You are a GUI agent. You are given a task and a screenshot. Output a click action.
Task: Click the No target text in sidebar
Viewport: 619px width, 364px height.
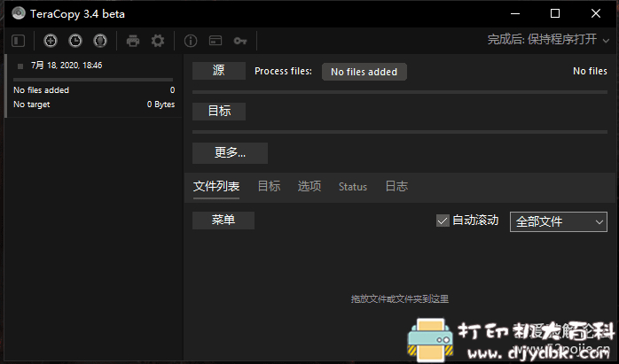point(32,105)
